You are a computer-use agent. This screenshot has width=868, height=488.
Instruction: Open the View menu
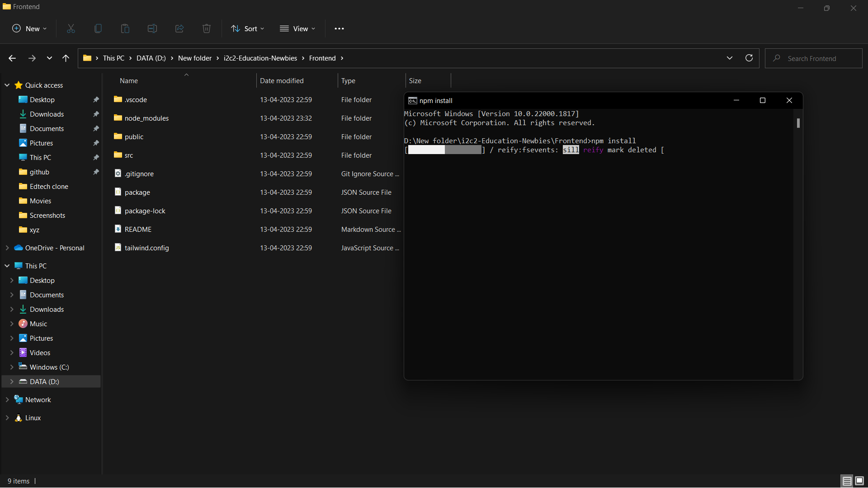tap(297, 28)
